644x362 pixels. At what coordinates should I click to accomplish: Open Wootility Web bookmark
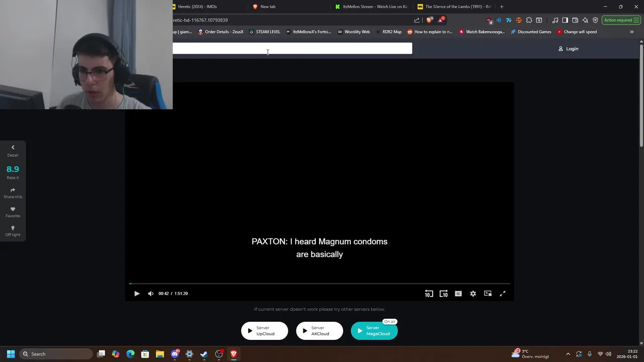(354, 32)
